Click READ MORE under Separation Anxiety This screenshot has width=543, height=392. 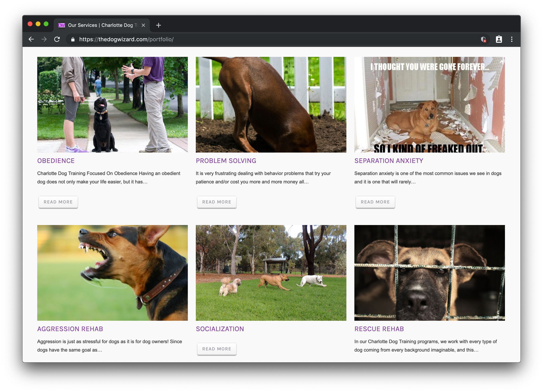coord(375,202)
